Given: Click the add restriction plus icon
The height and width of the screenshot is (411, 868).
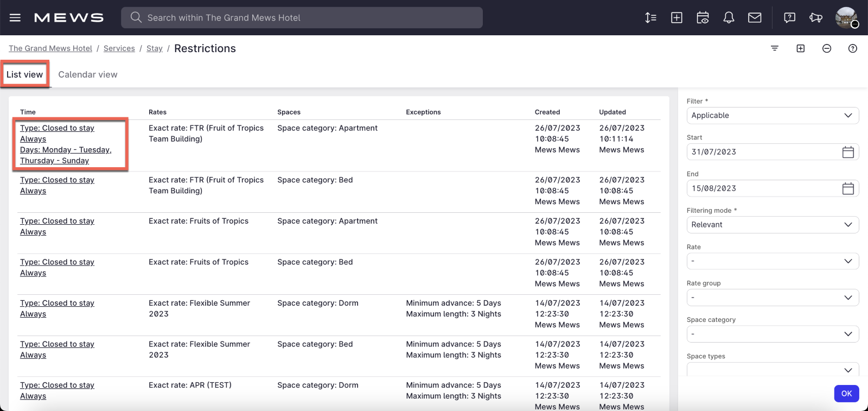Looking at the screenshot, I should coord(801,48).
